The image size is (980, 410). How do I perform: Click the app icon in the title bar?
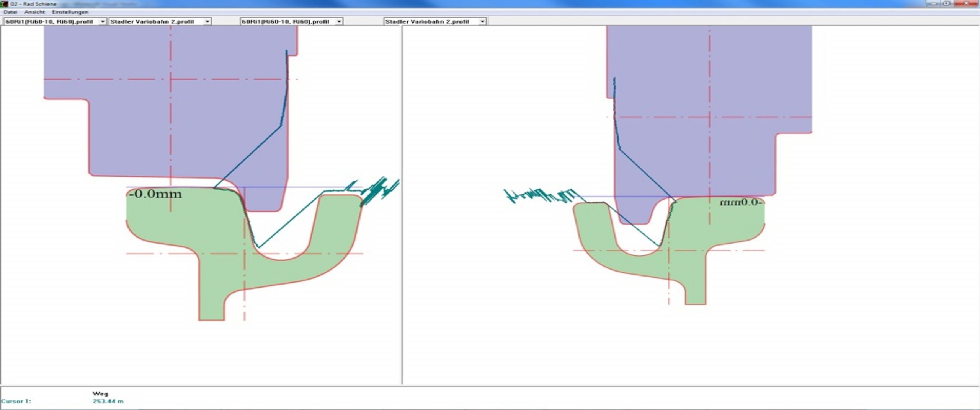5,4
